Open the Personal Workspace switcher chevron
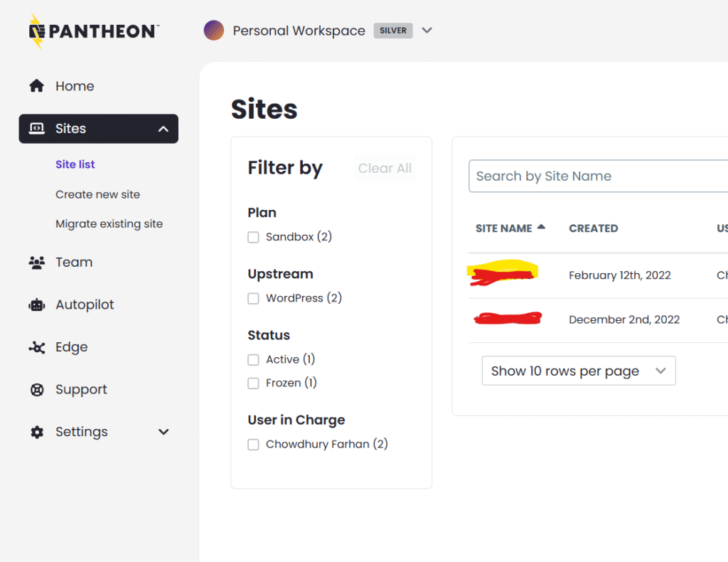The image size is (728, 562). point(427,31)
